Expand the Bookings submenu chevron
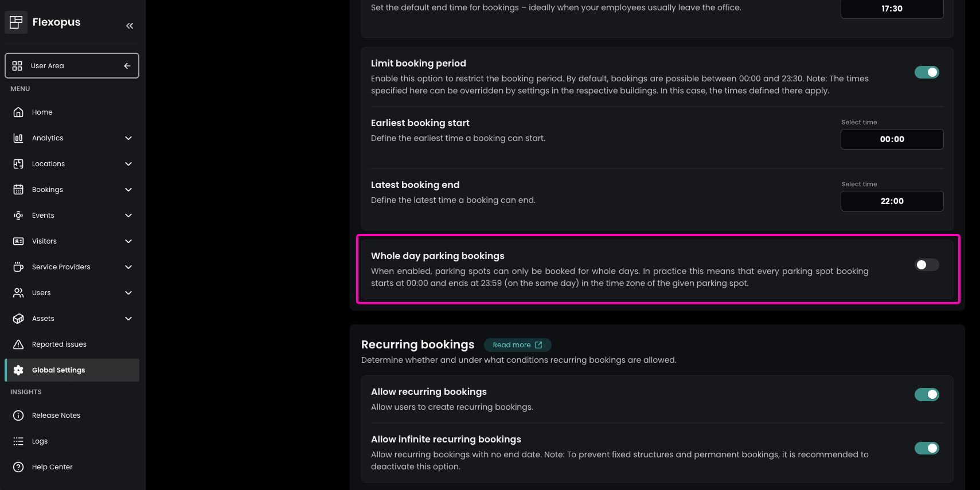 pos(128,190)
